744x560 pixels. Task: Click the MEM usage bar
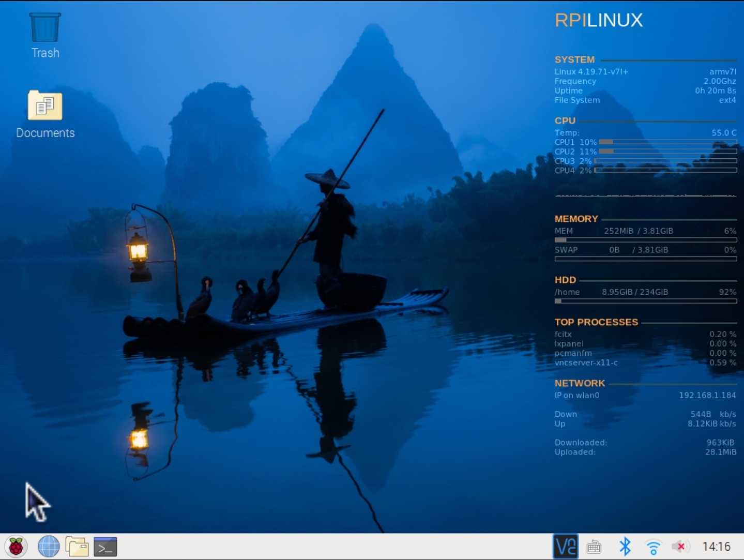pos(645,240)
